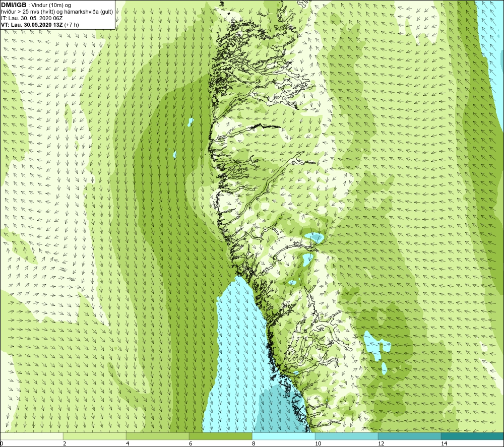
Task: Click the legend tick label '2'
Action: tap(65, 443)
